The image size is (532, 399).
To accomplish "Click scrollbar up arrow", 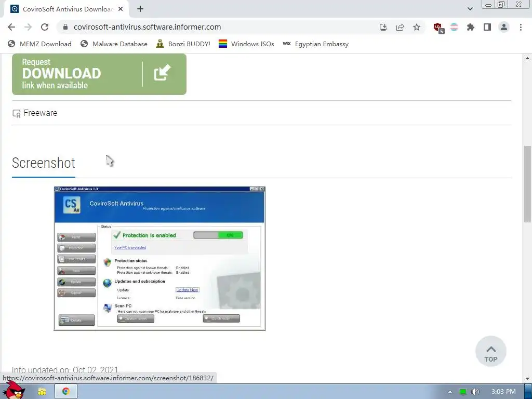I will (527, 58).
